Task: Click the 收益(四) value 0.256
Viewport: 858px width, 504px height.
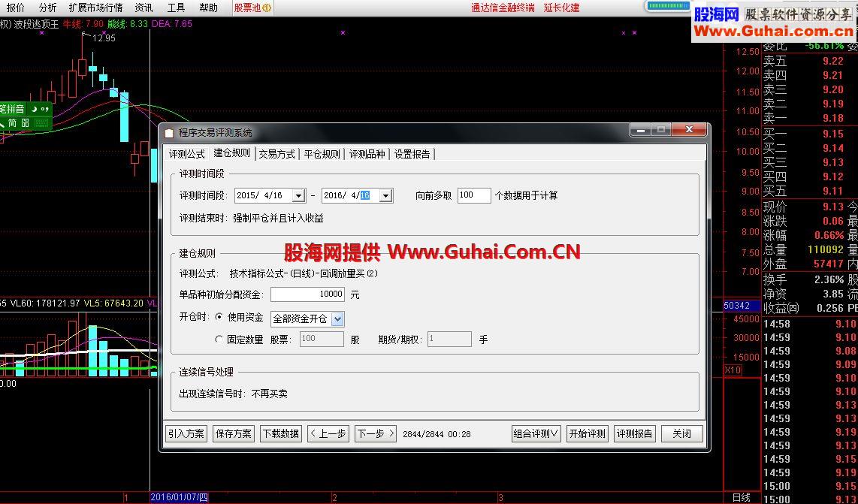Action: (x=830, y=308)
